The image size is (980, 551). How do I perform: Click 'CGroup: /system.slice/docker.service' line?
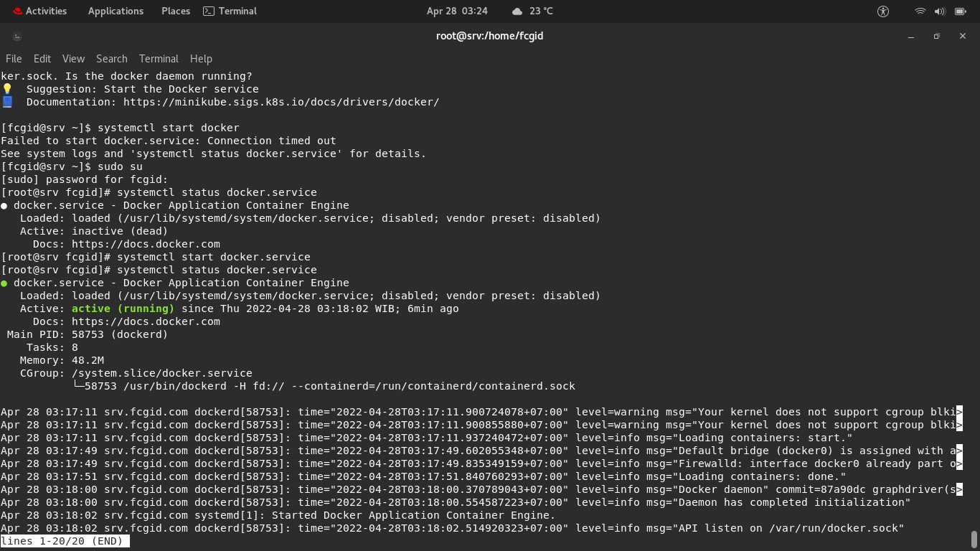tap(136, 373)
